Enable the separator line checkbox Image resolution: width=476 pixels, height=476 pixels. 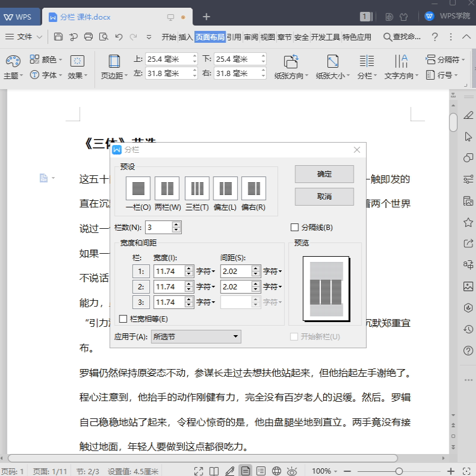(x=295, y=228)
